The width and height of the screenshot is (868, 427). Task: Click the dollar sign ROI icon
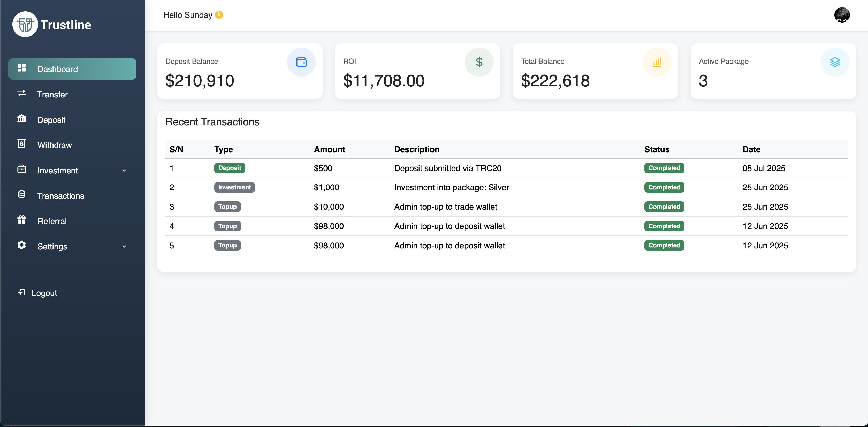(479, 62)
